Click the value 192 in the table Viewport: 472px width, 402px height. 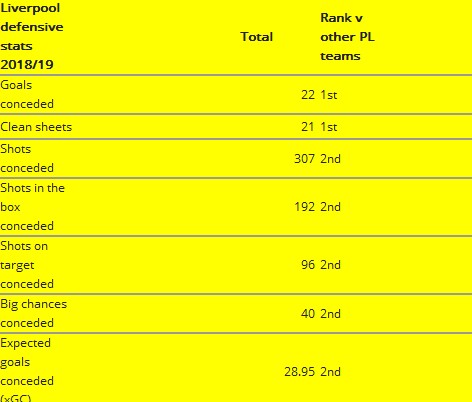pyautogui.click(x=304, y=207)
